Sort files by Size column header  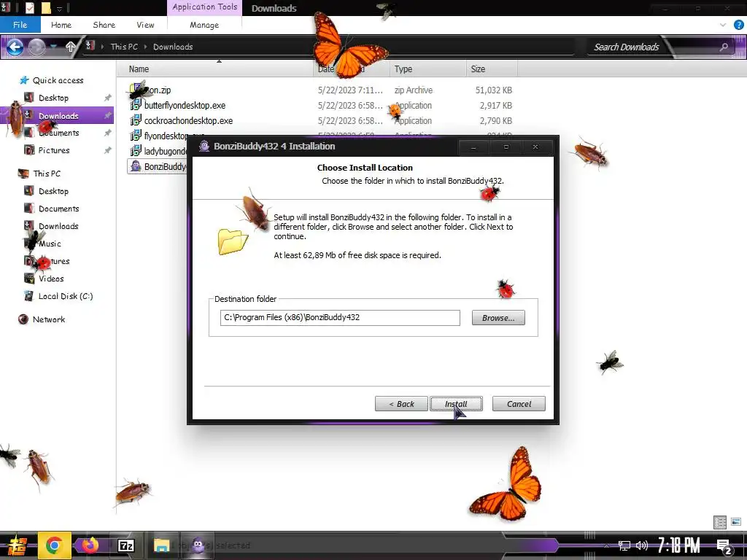[478, 69]
